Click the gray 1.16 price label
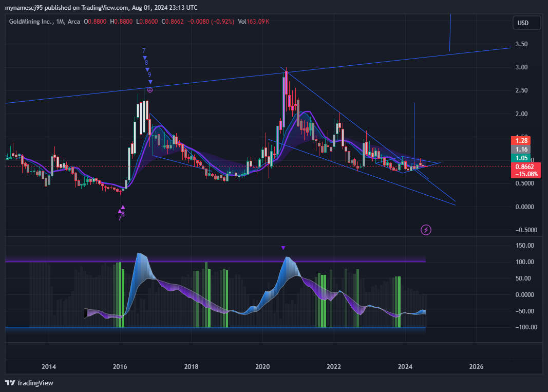548x392 pixels. pyautogui.click(x=521, y=150)
